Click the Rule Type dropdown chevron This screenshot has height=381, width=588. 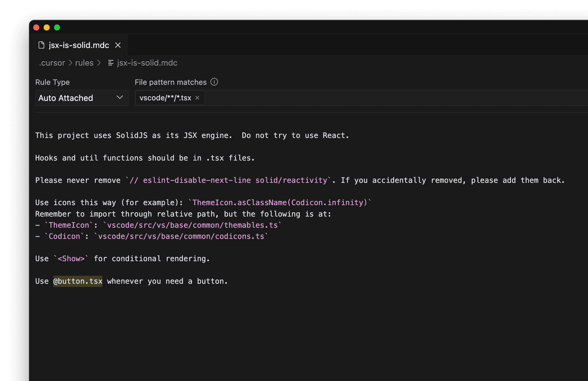click(120, 97)
